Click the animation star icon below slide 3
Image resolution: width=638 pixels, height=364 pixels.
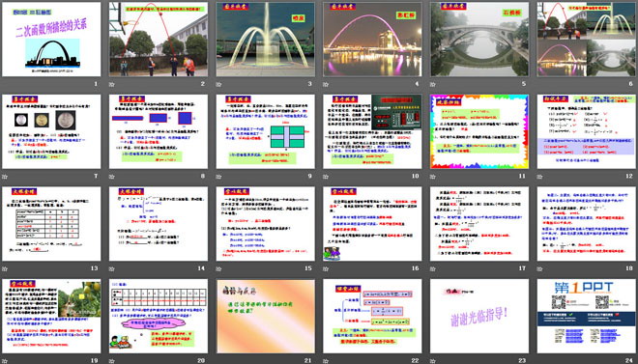218,85
